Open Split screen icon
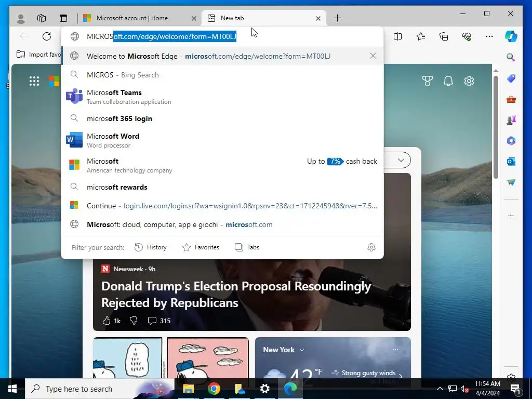 coord(397,36)
